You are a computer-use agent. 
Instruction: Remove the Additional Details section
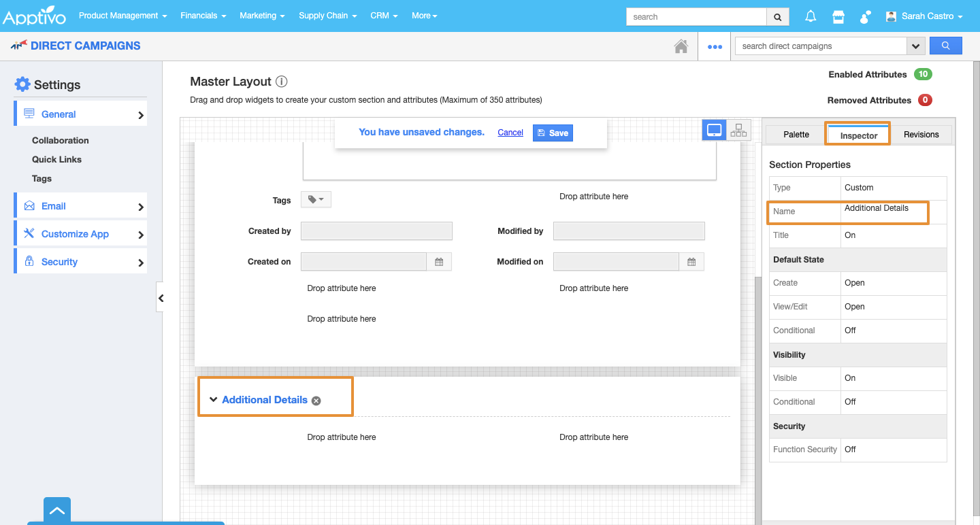[x=316, y=401]
